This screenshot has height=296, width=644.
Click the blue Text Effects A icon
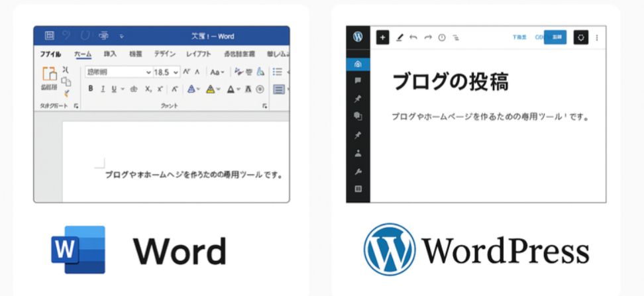click(191, 89)
